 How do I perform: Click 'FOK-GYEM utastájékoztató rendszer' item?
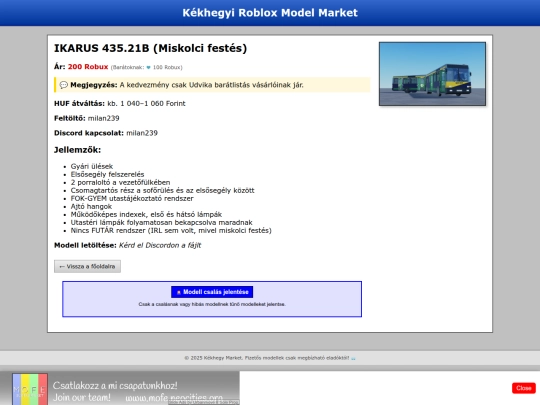pos(132,198)
